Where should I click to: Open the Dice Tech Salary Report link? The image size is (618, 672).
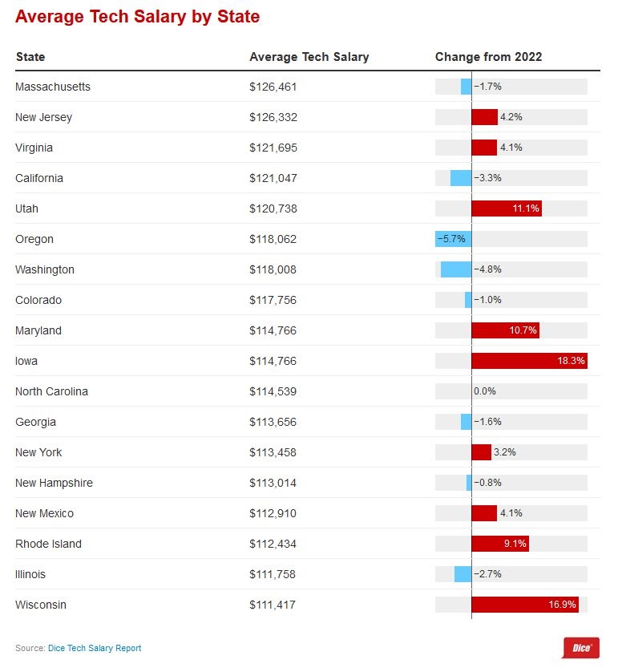tap(95, 648)
